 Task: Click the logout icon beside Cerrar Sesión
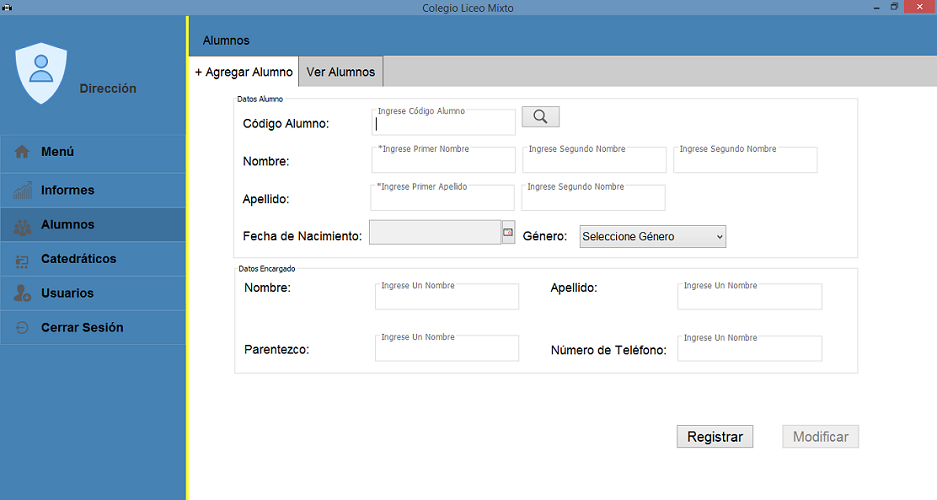click(x=22, y=327)
